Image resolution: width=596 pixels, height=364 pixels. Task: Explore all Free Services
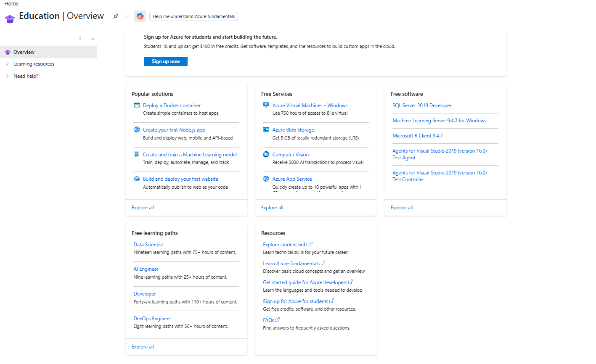(272, 208)
